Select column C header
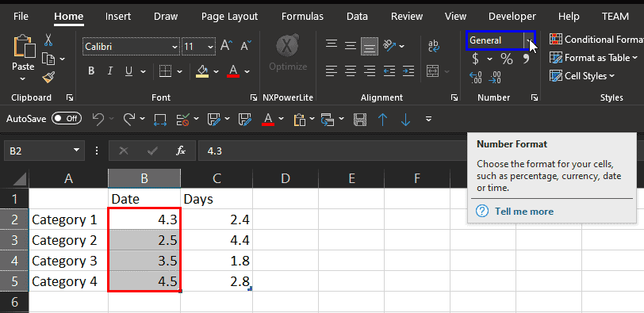The width and height of the screenshot is (644, 313). [x=217, y=178]
